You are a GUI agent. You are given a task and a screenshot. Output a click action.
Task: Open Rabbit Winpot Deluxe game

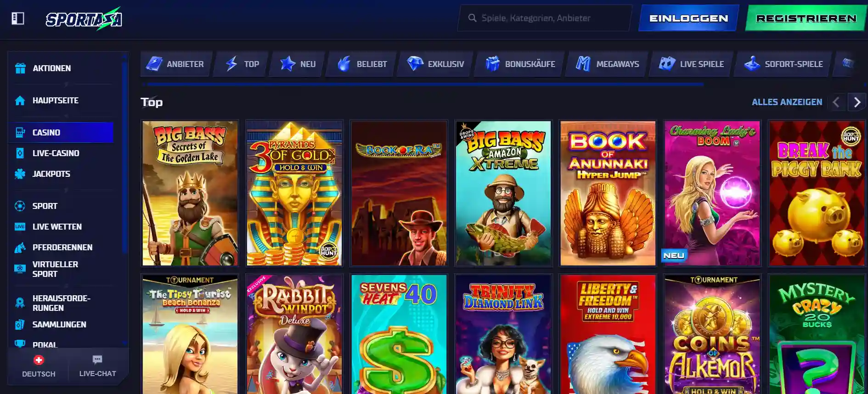(x=294, y=334)
